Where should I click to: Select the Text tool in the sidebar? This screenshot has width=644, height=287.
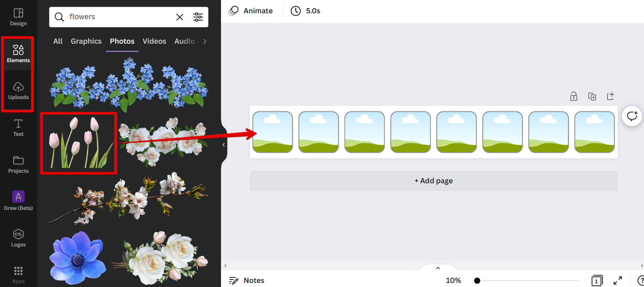pyautogui.click(x=18, y=128)
